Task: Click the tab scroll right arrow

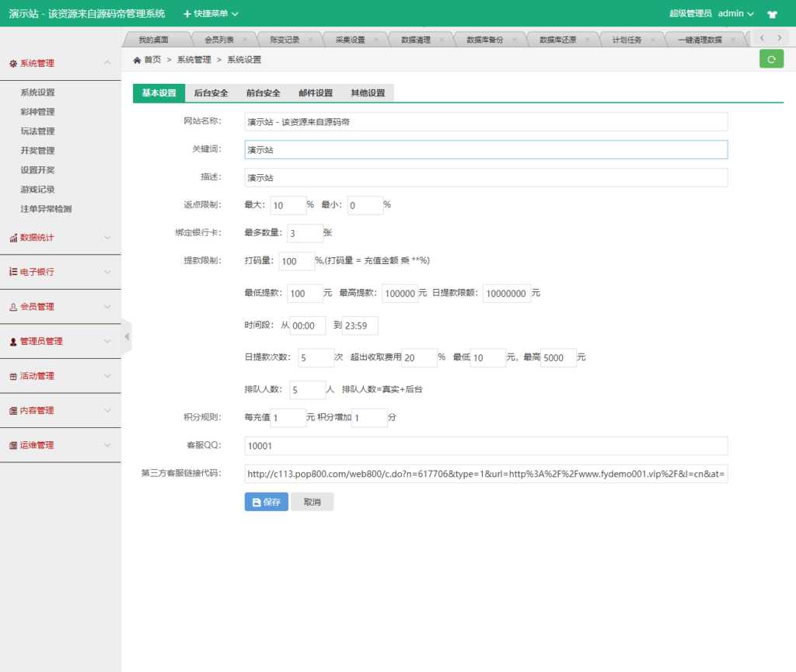Action: click(780, 38)
